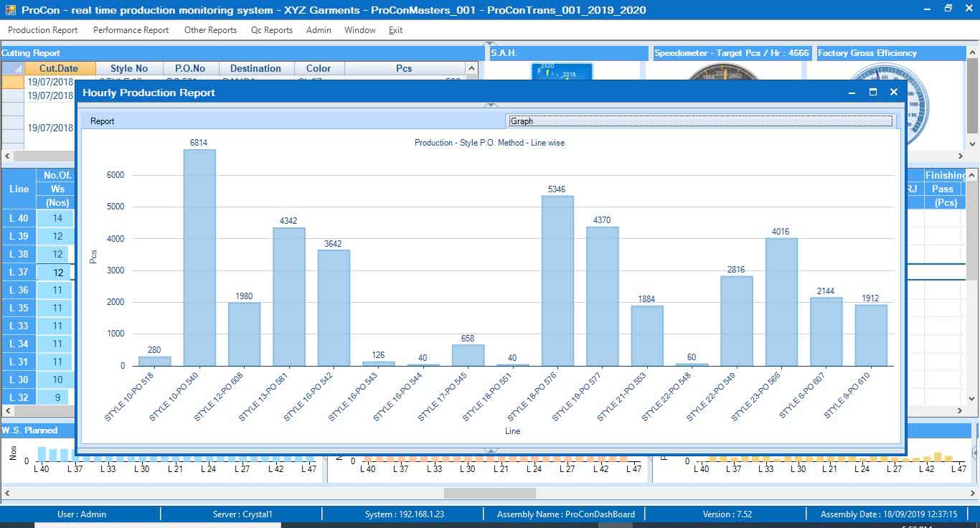The height and width of the screenshot is (528, 980).
Task: Click the S.A.H. meter graphic
Action: tap(562, 72)
